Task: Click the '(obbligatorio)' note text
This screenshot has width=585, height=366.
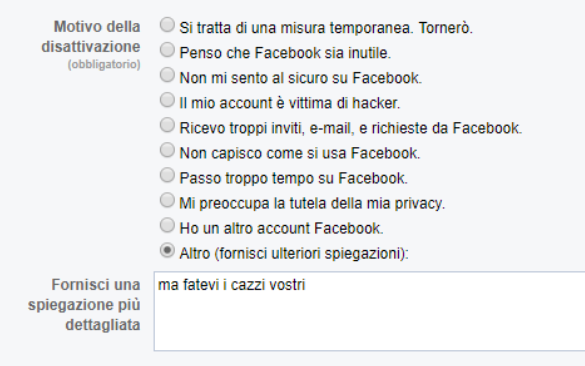Action: (104, 65)
